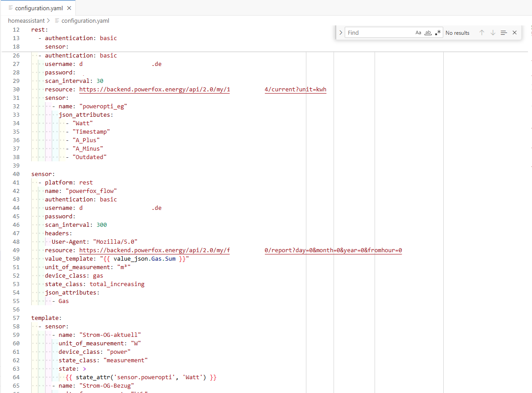This screenshot has height=393, width=532.
Task: Select the configuration.yaml editor tab
Action: point(39,8)
